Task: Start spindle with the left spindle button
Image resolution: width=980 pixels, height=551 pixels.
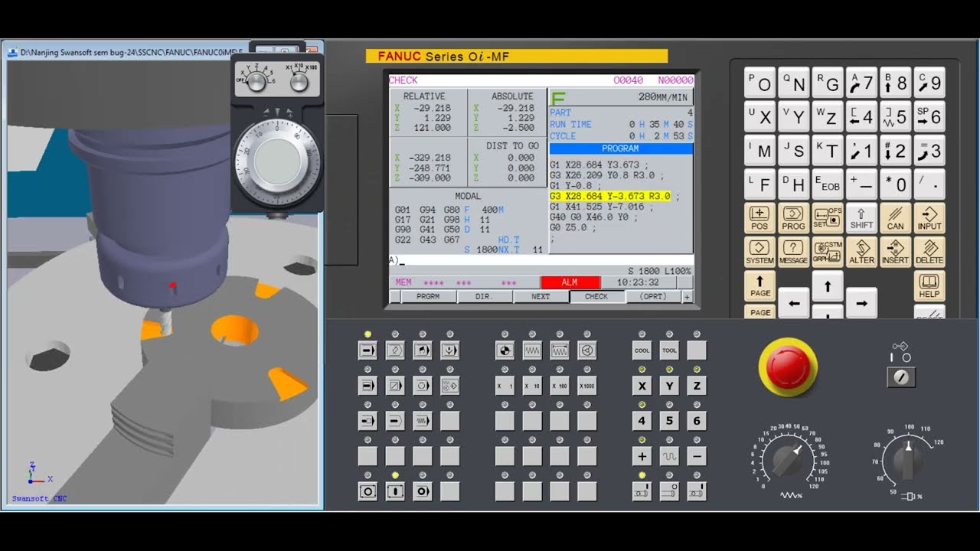Action: [x=642, y=491]
